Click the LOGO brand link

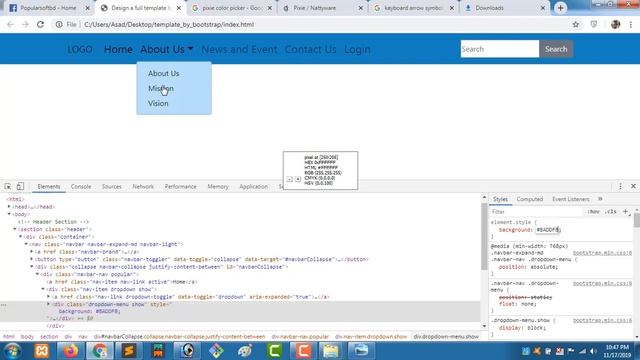pos(80,49)
